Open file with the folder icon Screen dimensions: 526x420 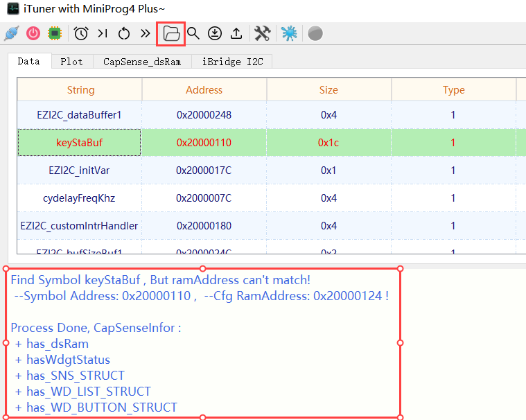(x=171, y=33)
